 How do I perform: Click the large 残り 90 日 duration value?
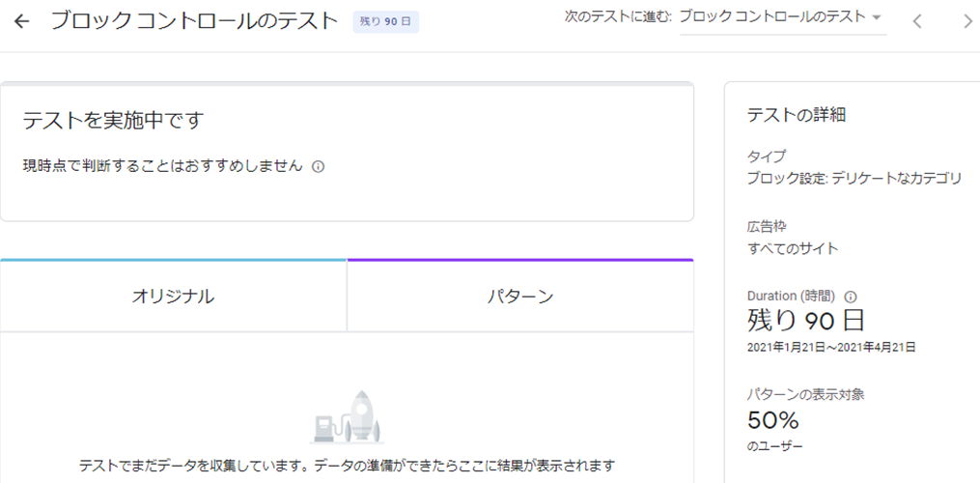(805, 321)
